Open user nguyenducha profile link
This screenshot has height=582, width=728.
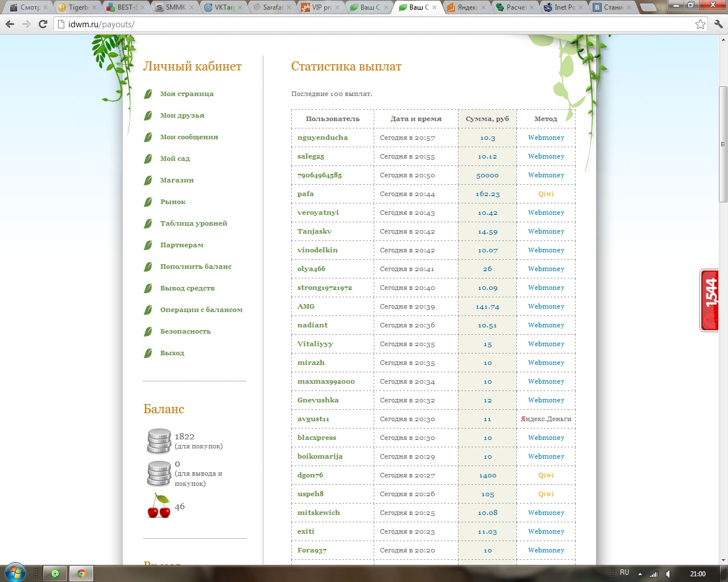pos(322,138)
